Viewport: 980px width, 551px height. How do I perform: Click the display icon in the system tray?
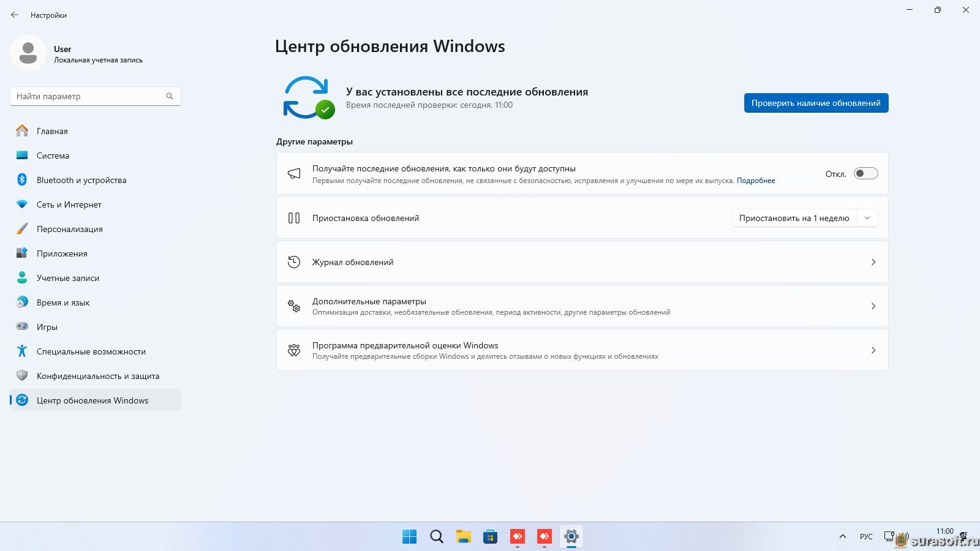tap(889, 536)
